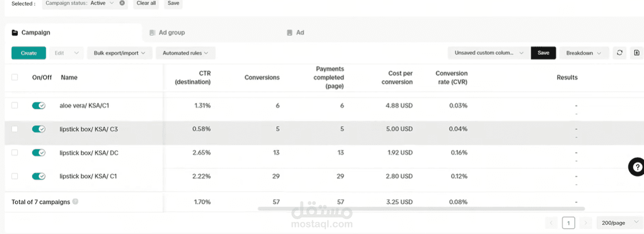The height and width of the screenshot is (234, 644).
Task: Remove the Campaign status Active filter
Action: (122, 3)
